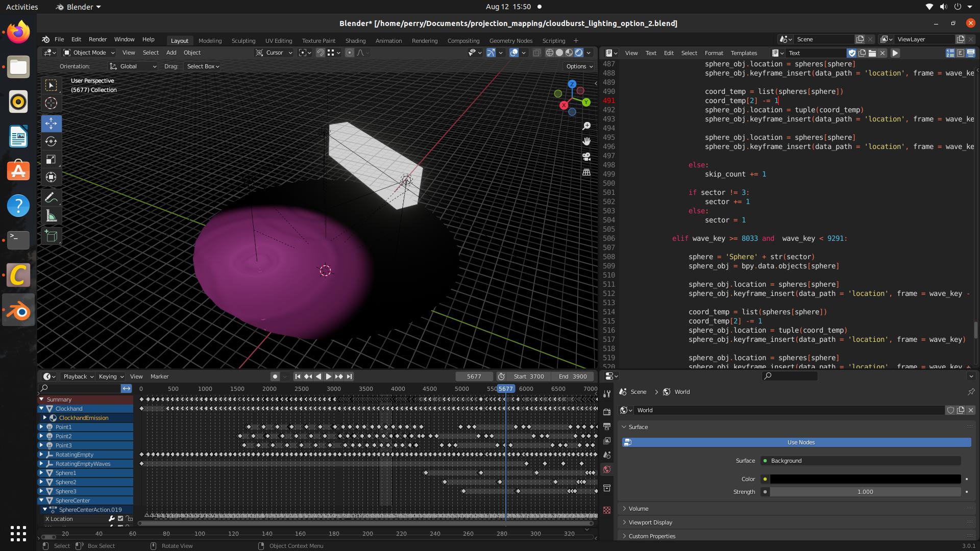Open the Output properties tab
This screenshot has width=980, height=551.
(607, 426)
